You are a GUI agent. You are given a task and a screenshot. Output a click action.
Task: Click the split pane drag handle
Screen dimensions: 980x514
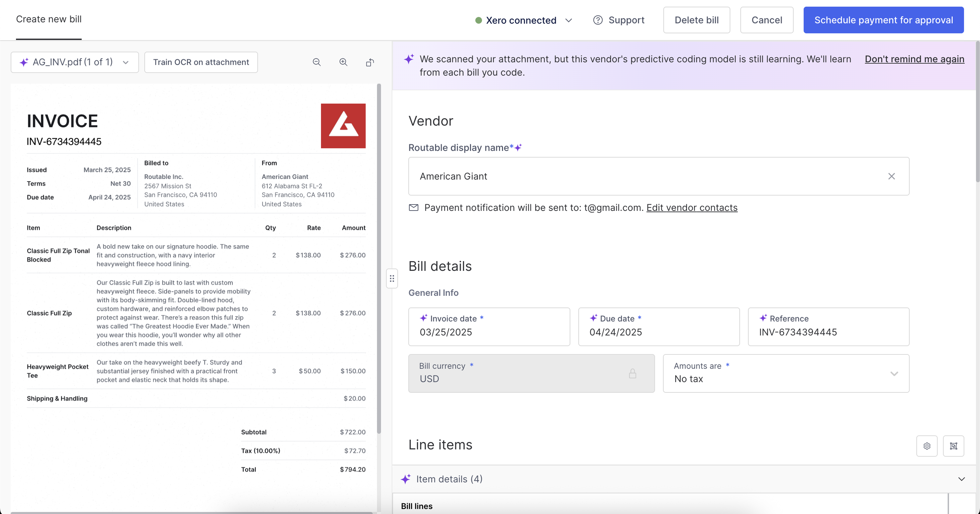[392, 278]
